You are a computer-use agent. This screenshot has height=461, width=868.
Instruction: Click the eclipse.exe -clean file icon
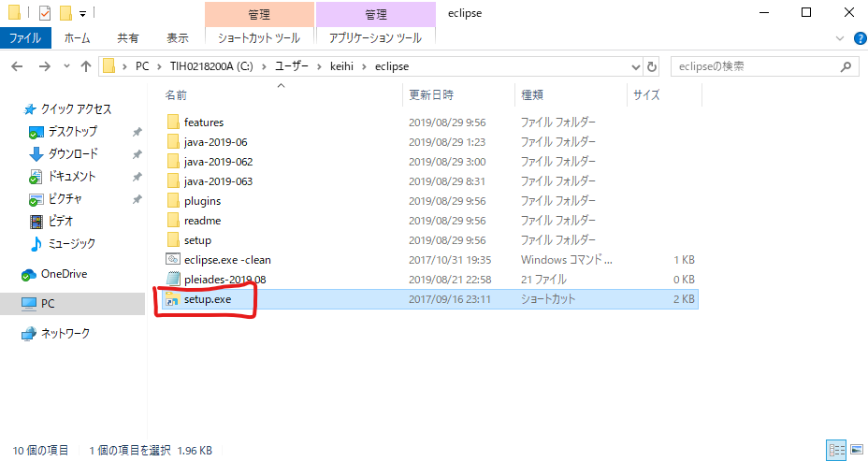(x=173, y=259)
